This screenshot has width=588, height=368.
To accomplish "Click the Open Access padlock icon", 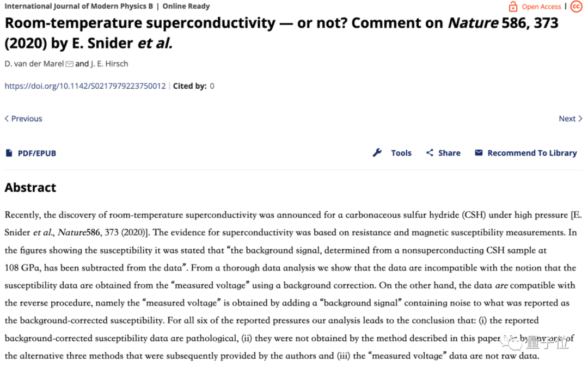I will click(513, 7).
